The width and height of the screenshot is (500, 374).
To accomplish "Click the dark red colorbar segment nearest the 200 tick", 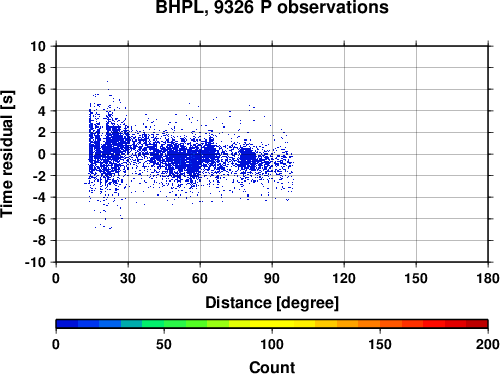I will coord(477,324).
